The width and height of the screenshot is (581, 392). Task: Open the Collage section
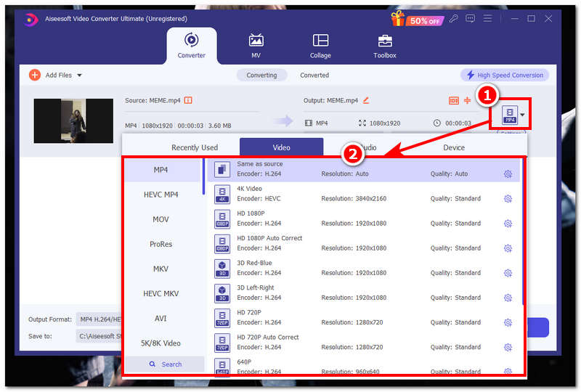click(x=320, y=46)
